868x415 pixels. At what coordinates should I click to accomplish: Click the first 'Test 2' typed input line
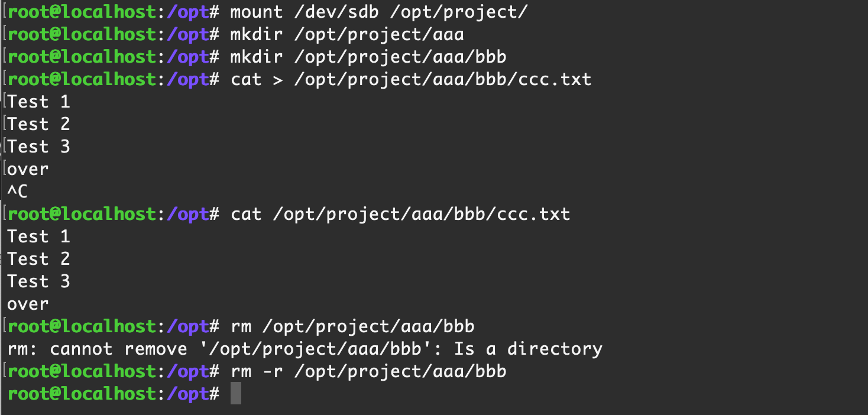[x=39, y=124]
